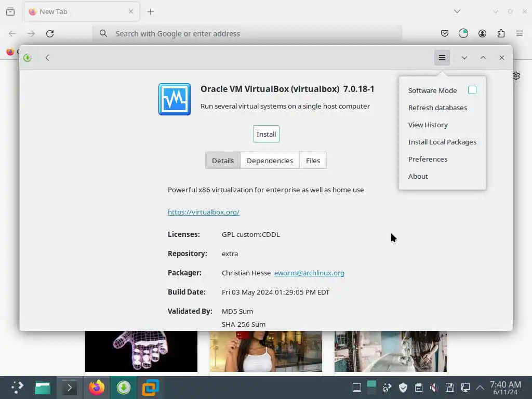Expand hidden system tray icons
The height and width of the screenshot is (399, 532).
click(x=480, y=388)
